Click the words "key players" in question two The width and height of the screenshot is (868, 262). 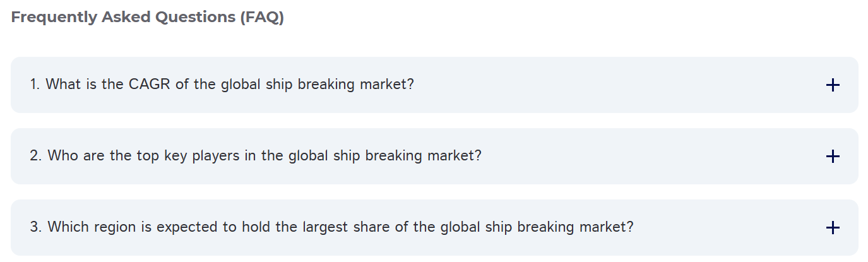point(201,155)
